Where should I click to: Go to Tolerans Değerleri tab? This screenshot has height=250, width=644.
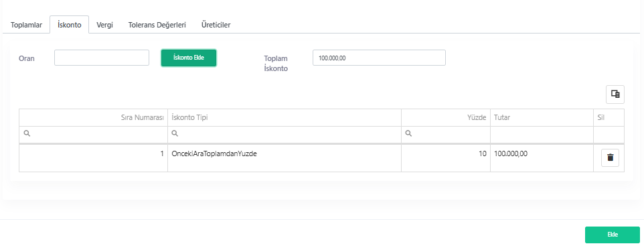157,25
